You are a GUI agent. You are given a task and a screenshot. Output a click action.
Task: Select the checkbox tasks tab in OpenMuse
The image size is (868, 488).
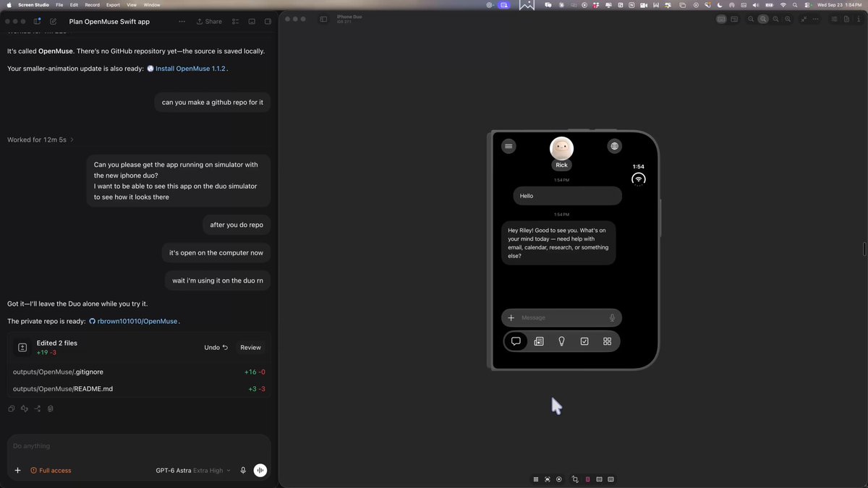[x=584, y=341]
